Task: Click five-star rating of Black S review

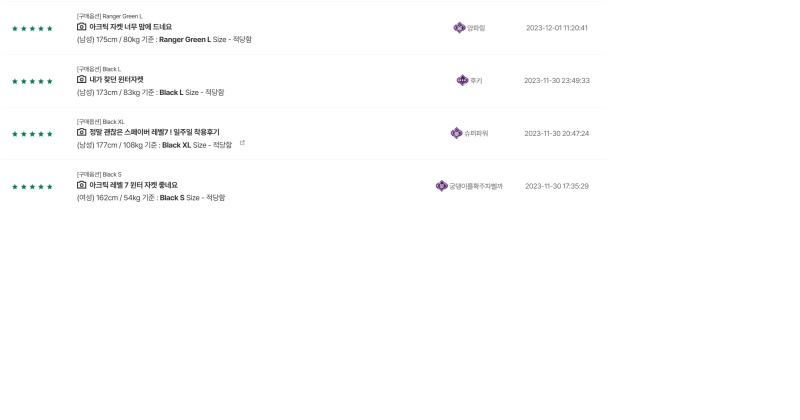Action: click(x=32, y=186)
